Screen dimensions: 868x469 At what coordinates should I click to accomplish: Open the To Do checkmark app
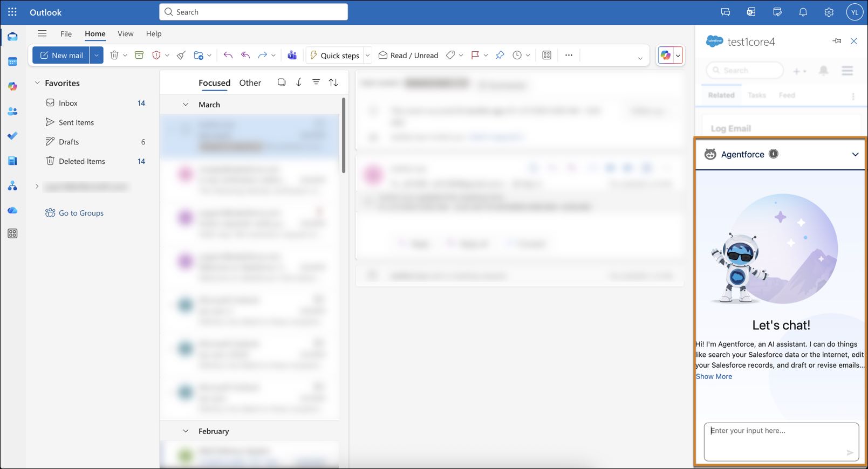tap(12, 136)
